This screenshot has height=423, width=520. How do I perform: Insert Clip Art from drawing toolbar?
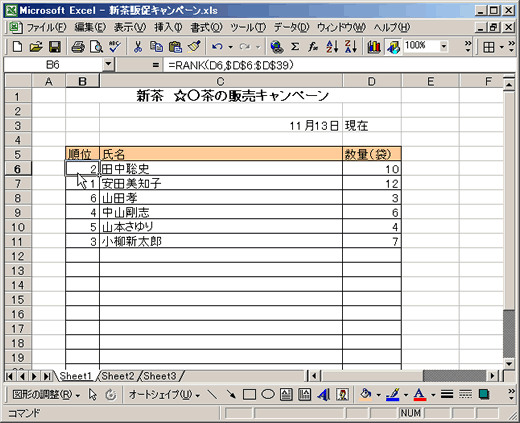(342, 395)
